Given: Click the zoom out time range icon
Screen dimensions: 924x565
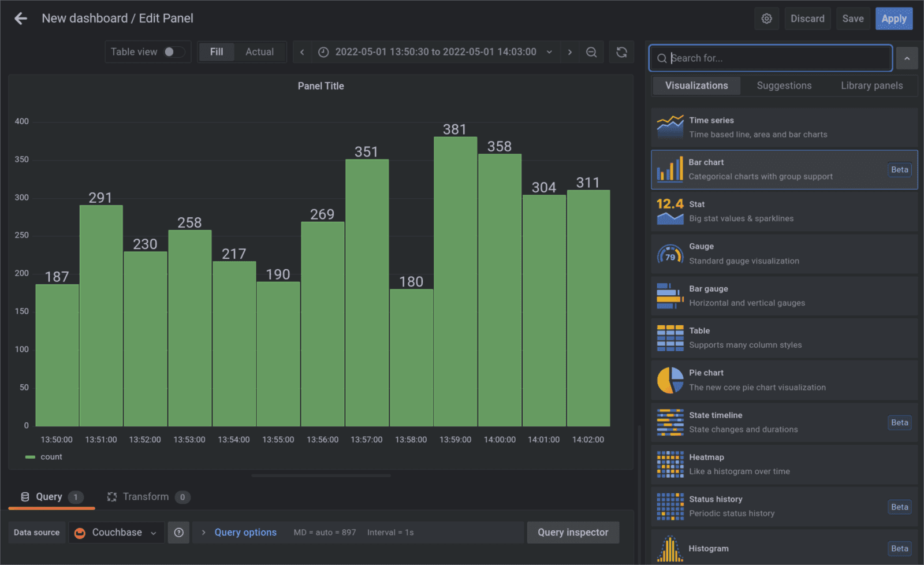Looking at the screenshot, I should [x=591, y=52].
